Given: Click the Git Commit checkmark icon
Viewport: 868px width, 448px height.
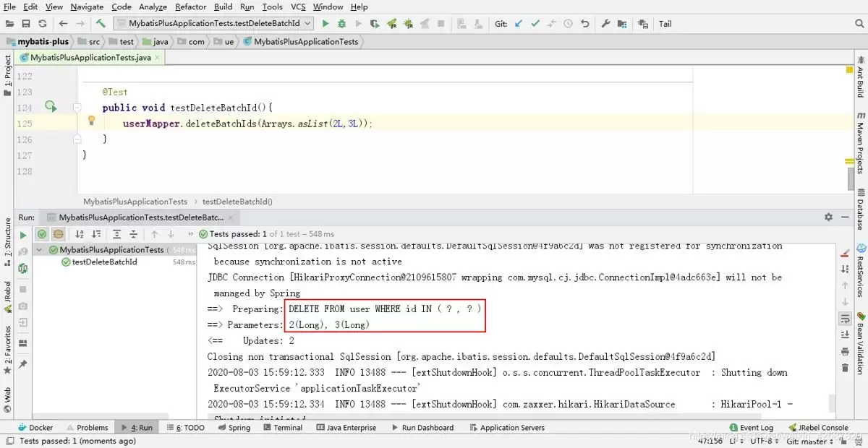Looking at the screenshot, I should tap(535, 24).
